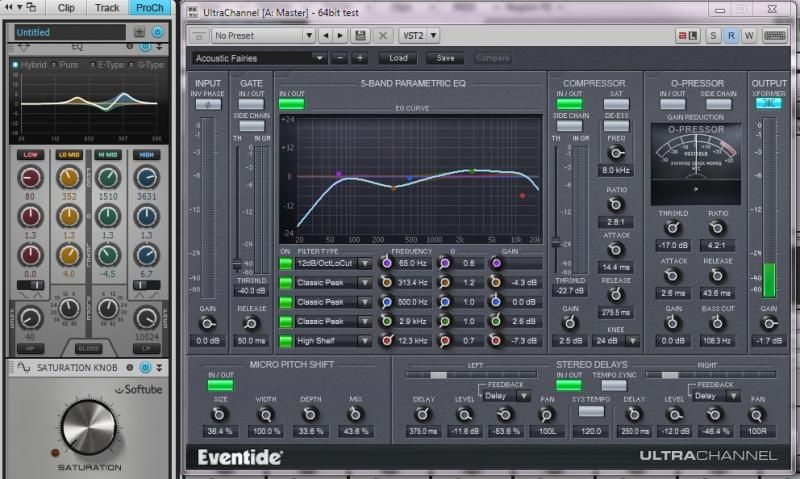Click the ProChannel EQ LO MID band button
Viewport: 800px width, 479px height.
pos(69,155)
